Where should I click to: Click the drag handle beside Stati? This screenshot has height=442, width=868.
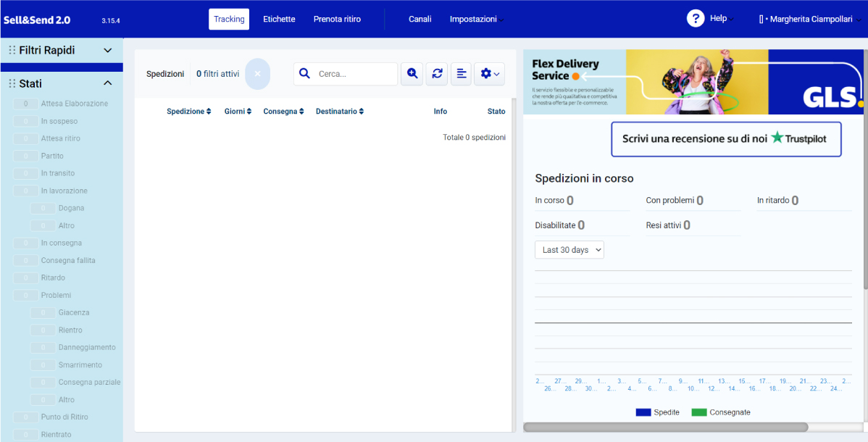12,84
